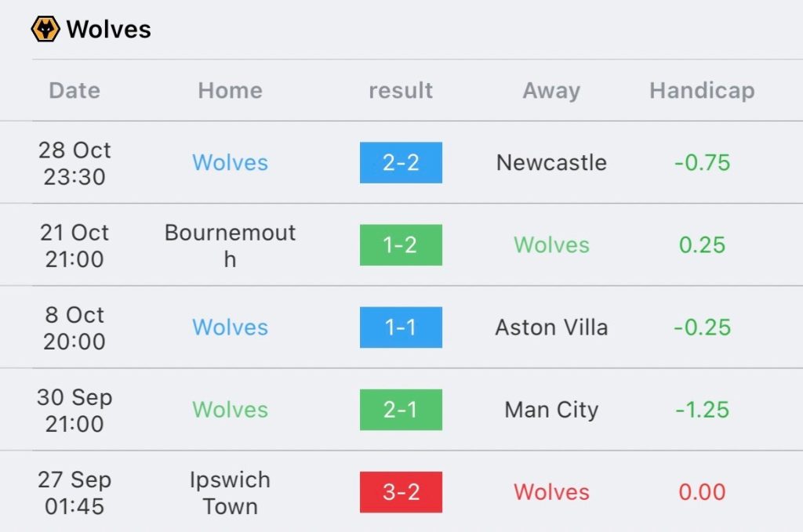Click the red 0.00 handicap value
Image resolution: width=803 pixels, height=532 pixels.
pyautogui.click(x=702, y=492)
